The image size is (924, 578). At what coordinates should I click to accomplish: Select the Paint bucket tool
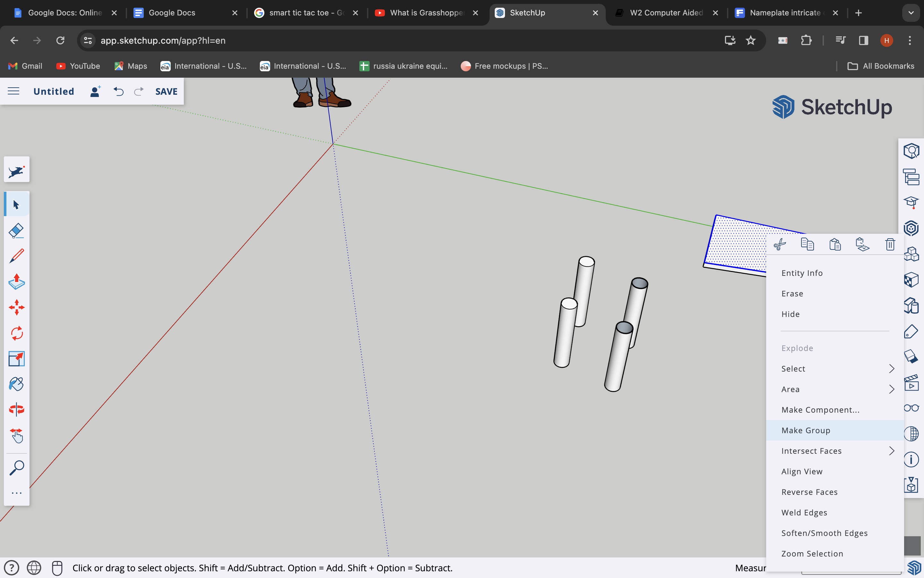pos(16,384)
